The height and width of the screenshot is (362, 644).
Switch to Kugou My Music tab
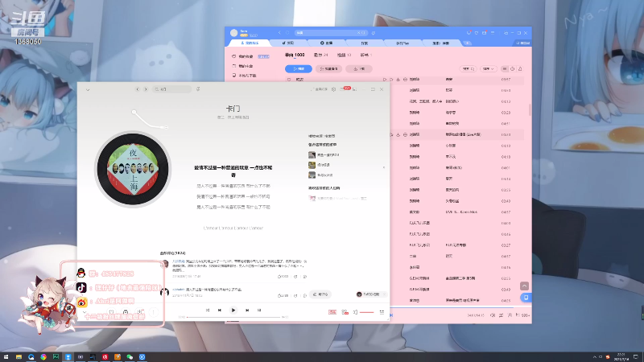point(250,43)
